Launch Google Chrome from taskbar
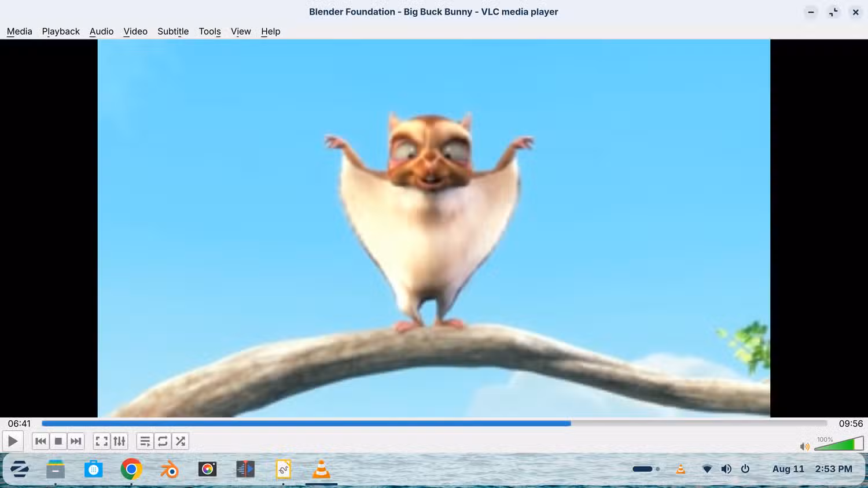This screenshot has height=488, width=868. (131, 469)
